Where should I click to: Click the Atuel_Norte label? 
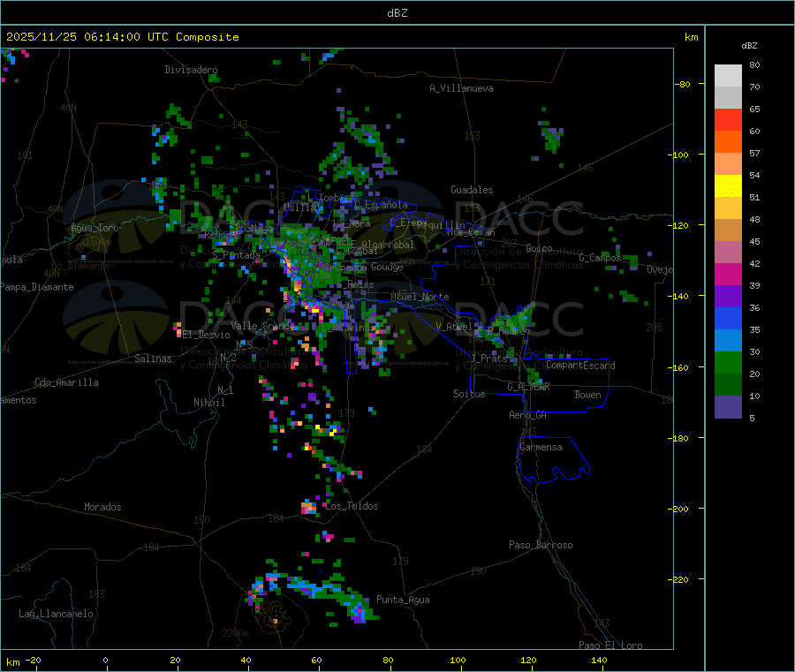[x=420, y=297]
